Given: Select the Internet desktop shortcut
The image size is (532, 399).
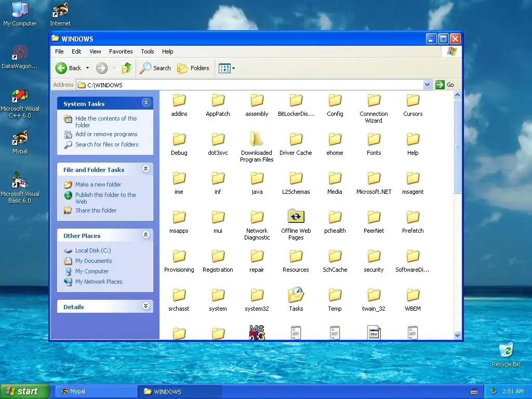Looking at the screenshot, I should coord(60,14).
